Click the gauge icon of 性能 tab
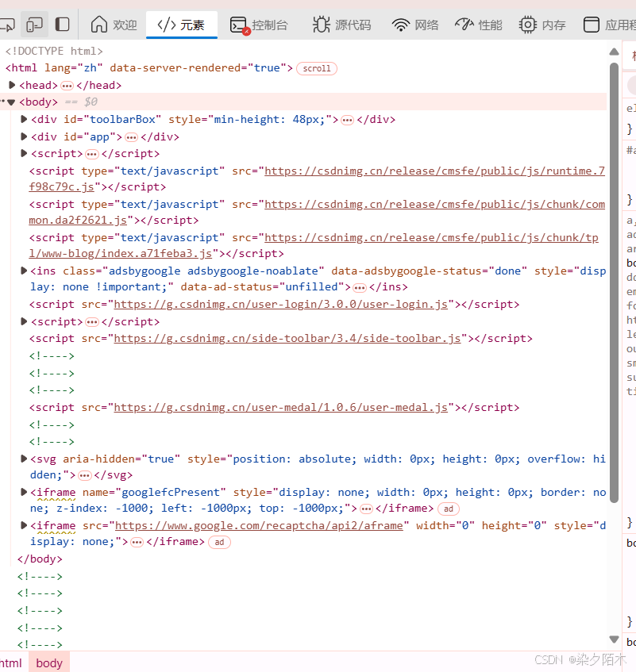636x672 pixels. tap(464, 24)
